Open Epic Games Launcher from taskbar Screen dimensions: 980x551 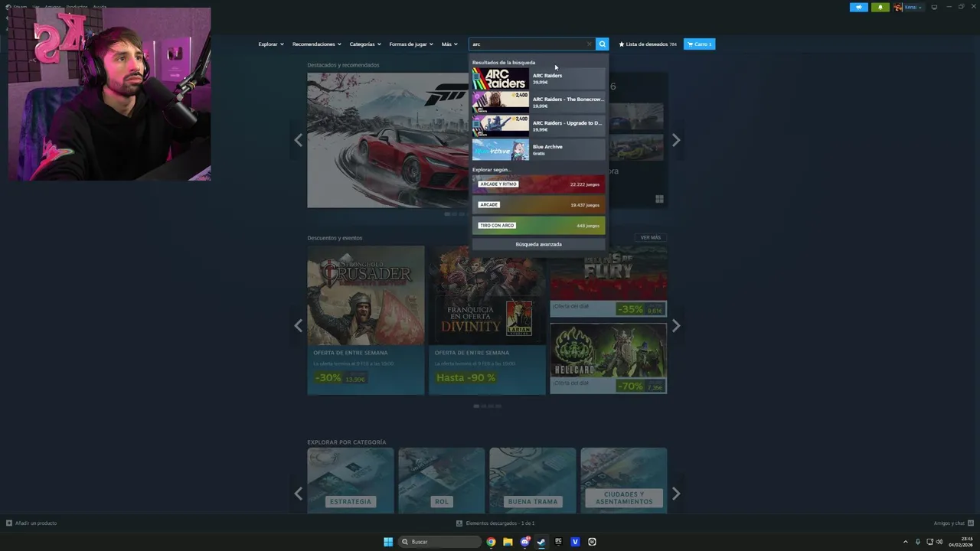click(558, 542)
